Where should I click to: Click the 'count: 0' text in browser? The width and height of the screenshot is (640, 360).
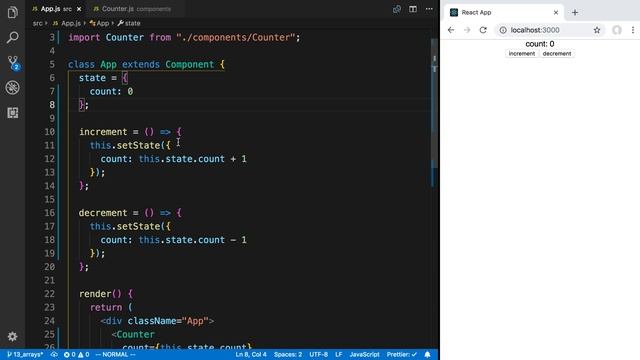click(x=540, y=44)
